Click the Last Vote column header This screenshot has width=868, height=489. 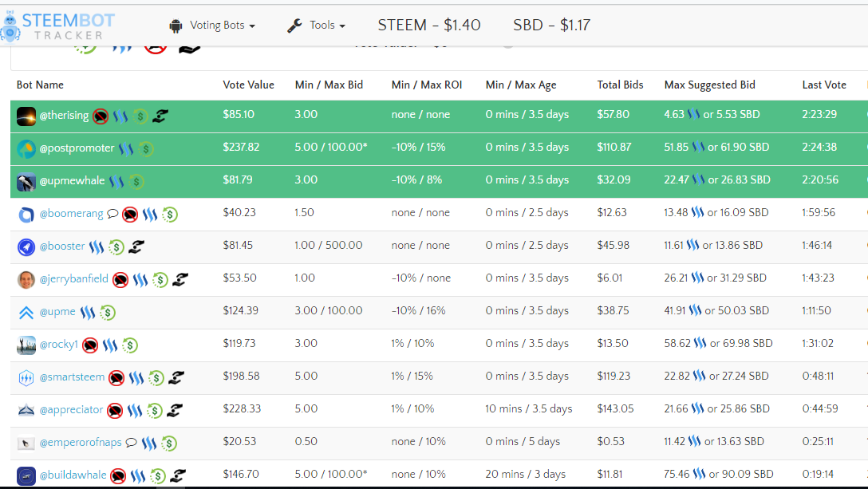pyautogui.click(x=824, y=85)
